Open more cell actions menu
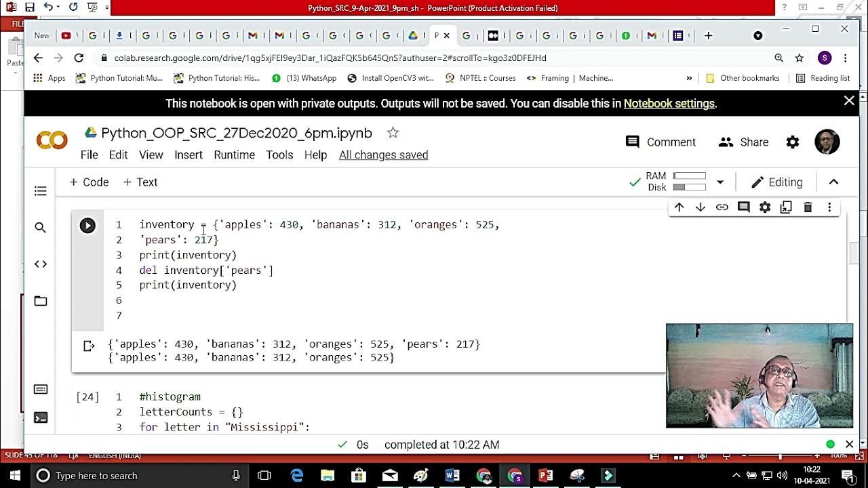 pos(829,207)
